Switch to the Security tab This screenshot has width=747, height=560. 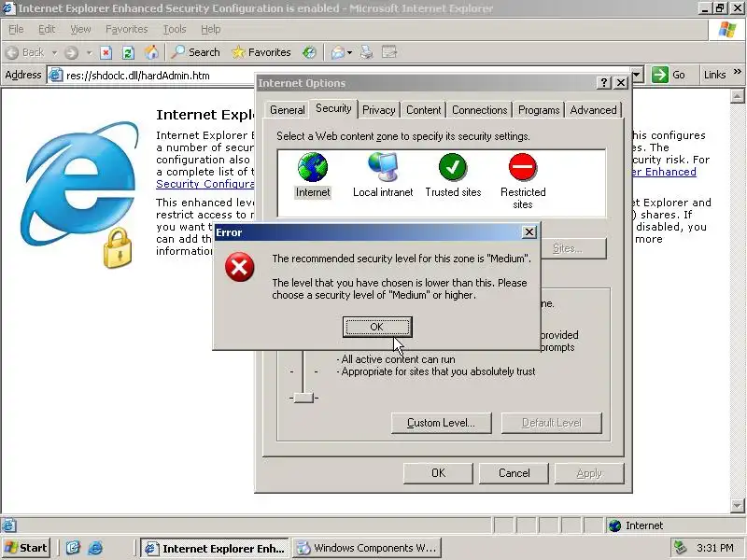pyautogui.click(x=333, y=108)
